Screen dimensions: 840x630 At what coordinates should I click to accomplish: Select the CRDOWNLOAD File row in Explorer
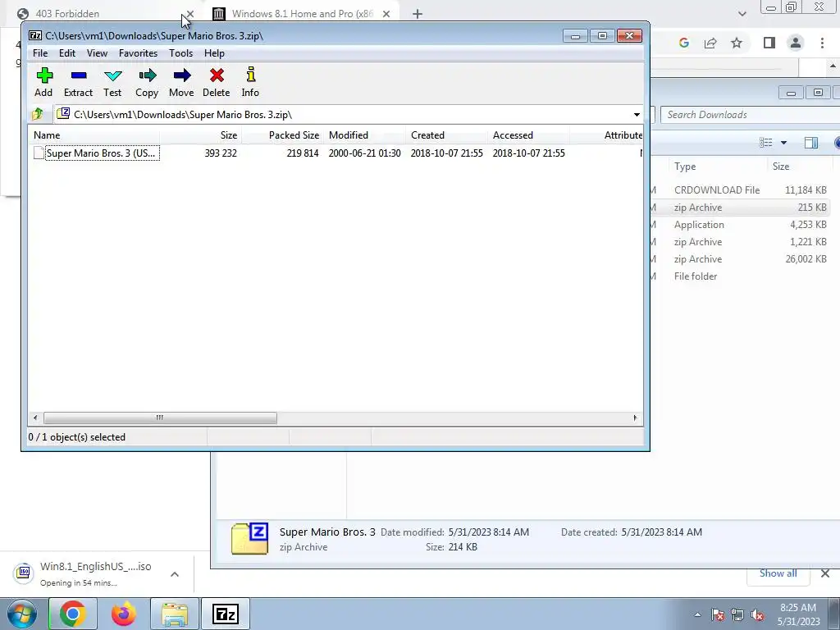[x=739, y=190]
